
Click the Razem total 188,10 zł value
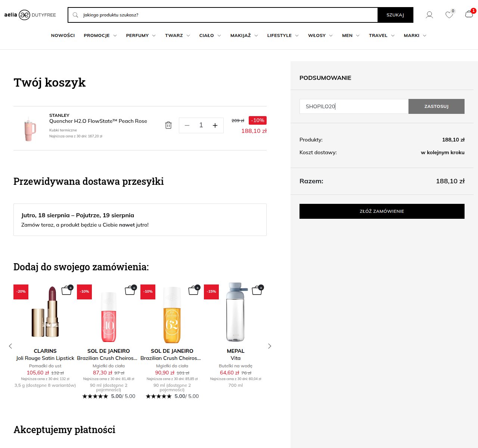pos(450,181)
